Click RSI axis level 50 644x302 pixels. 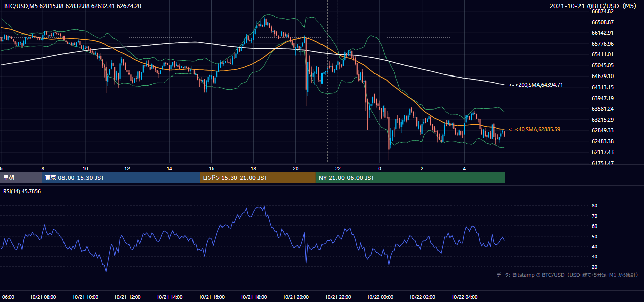tap(594, 236)
